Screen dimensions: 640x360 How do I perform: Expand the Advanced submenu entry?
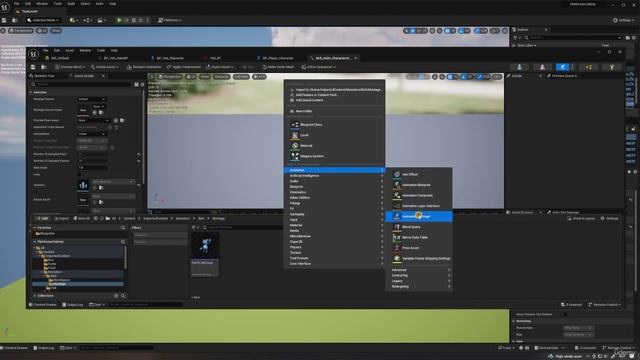[x=419, y=270]
